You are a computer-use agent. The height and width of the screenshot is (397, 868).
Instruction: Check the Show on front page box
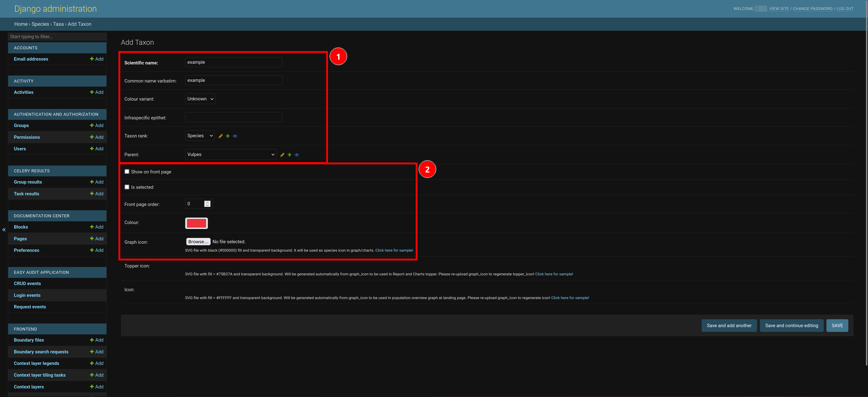point(127,172)
